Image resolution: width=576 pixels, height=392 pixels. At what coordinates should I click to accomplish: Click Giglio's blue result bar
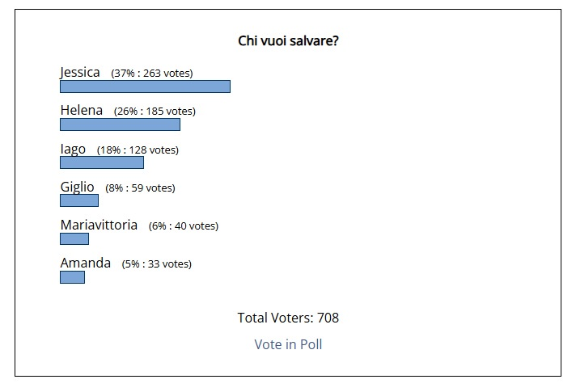[x=79, y=200]
